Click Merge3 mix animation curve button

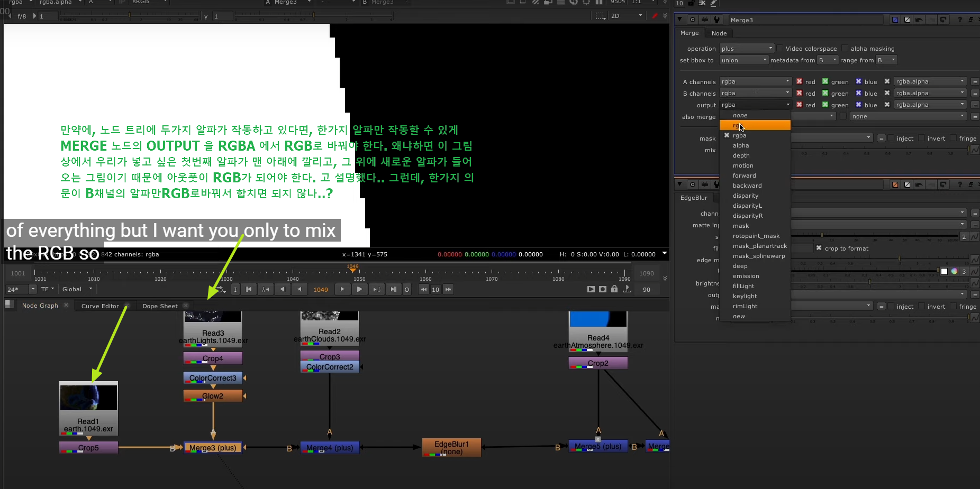click(974, 150)
